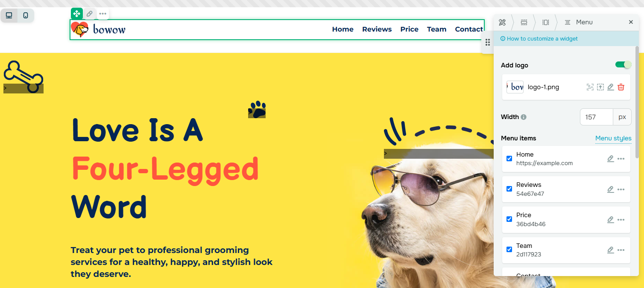Click the link icon above the header
The image size is (644, 288).
point(90,14)
